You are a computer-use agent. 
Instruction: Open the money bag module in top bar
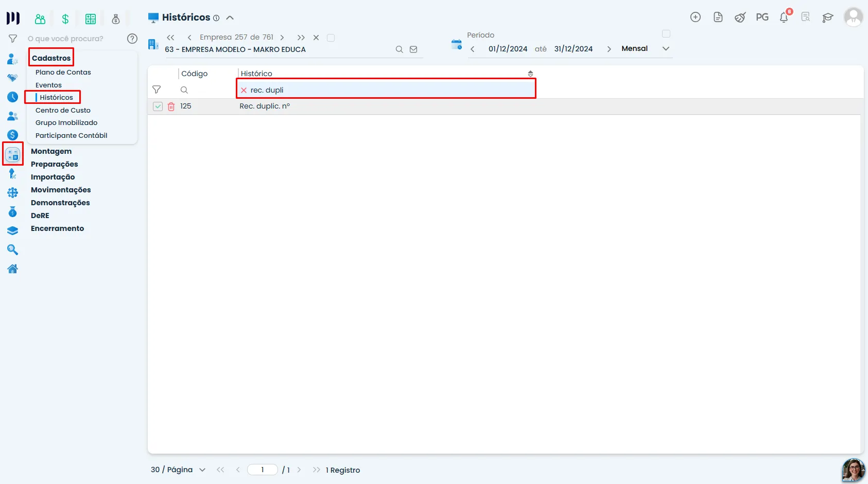tap(116, 19)
